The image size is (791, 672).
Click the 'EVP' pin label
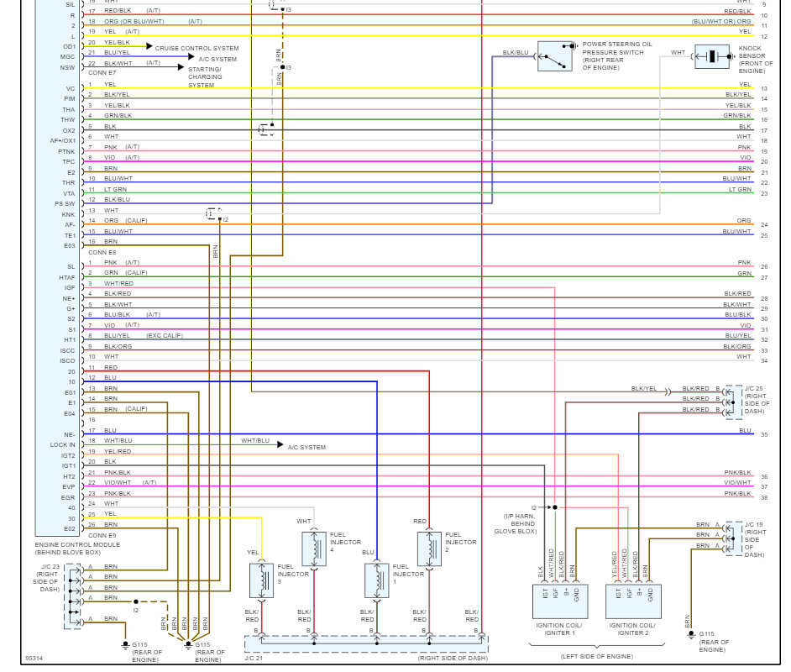coord(69,487)
